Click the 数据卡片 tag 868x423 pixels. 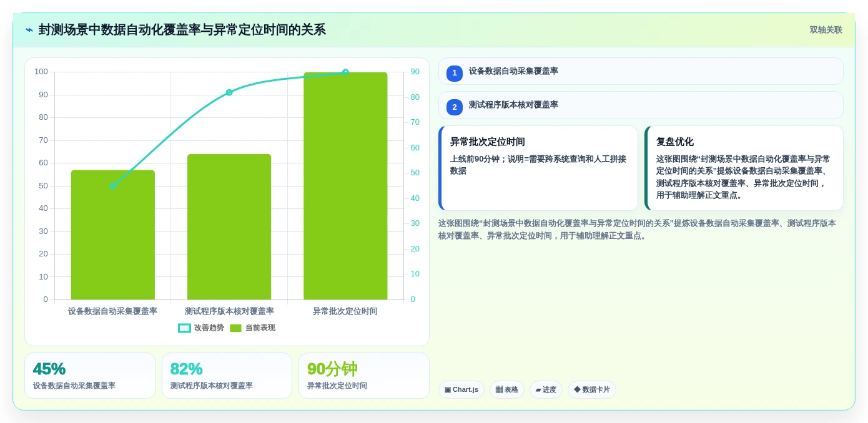point(592,389)
